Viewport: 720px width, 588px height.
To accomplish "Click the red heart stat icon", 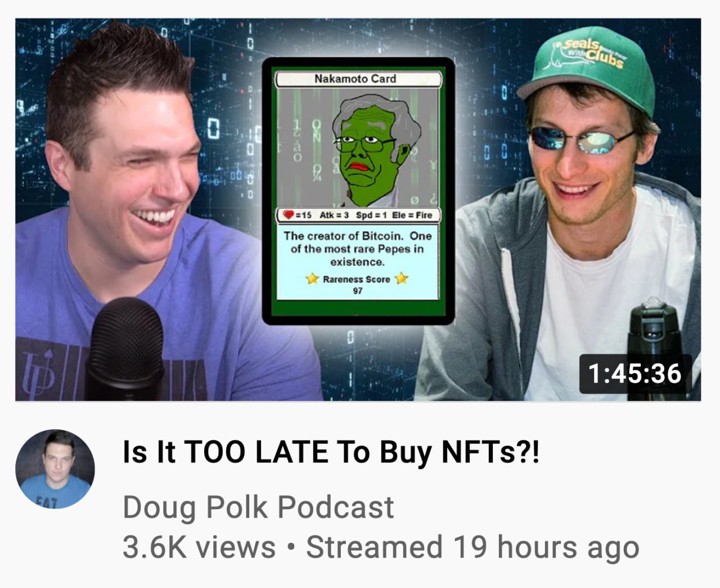I will click(x=288, y=215).
